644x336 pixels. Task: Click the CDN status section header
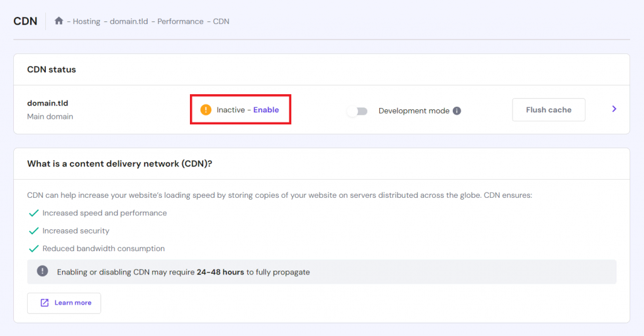[x=52, y=70]
